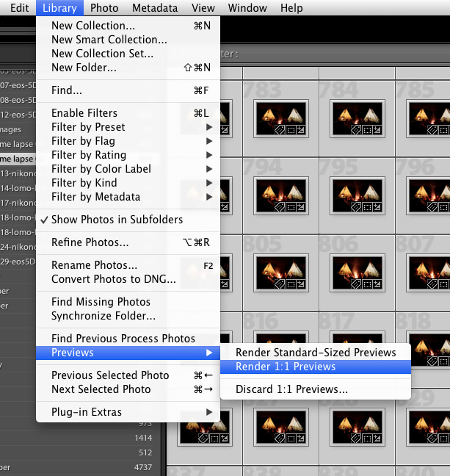Select the photo thumbnail in cell 829
This screenshot has width=450, height=476.
pos(431,427)
